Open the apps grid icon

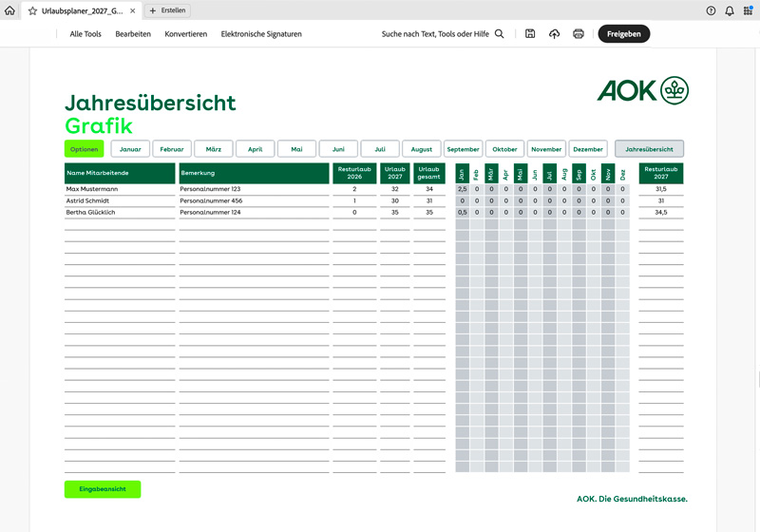coord(749,10)
